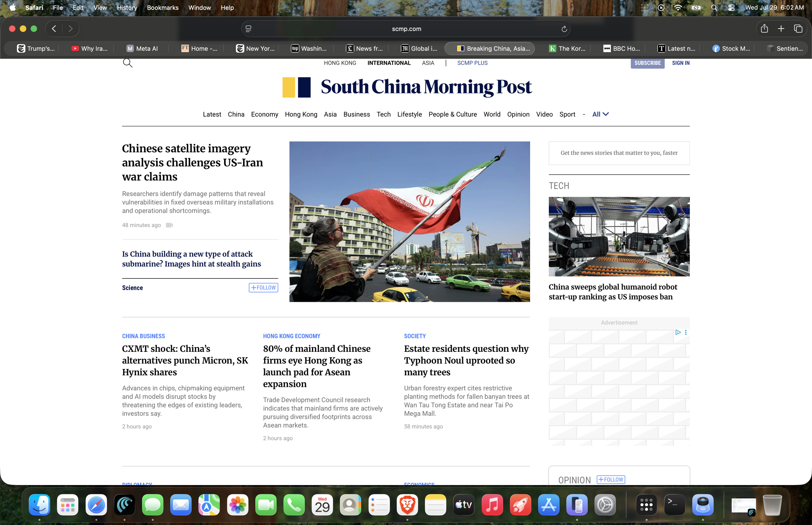Open App Store from the Dock
The height and width of the screenshot is (525, 812).
pyautogui.click(x=549, y=505)
